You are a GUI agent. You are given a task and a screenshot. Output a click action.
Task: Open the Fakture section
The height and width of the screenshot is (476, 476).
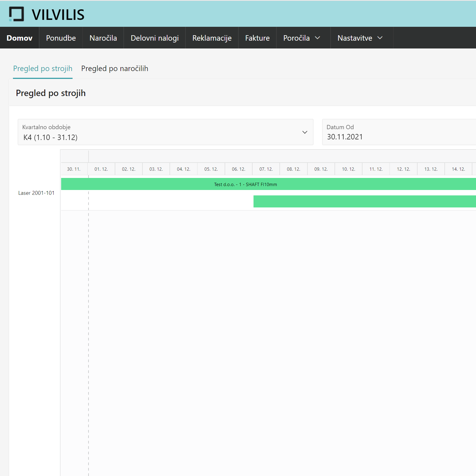tap(257, 38)
